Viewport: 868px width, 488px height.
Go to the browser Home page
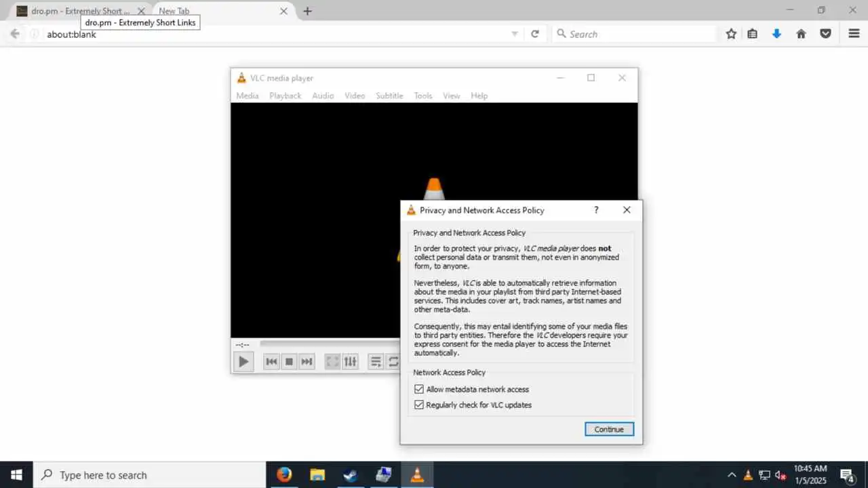click(801, 34)
